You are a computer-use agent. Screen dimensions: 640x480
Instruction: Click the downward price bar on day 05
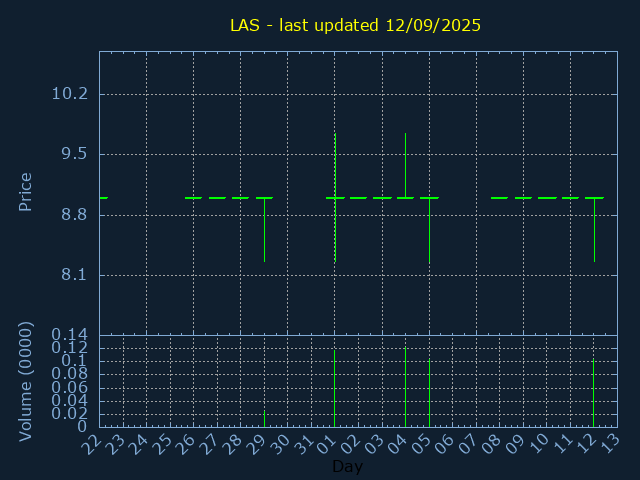(429, 231)
